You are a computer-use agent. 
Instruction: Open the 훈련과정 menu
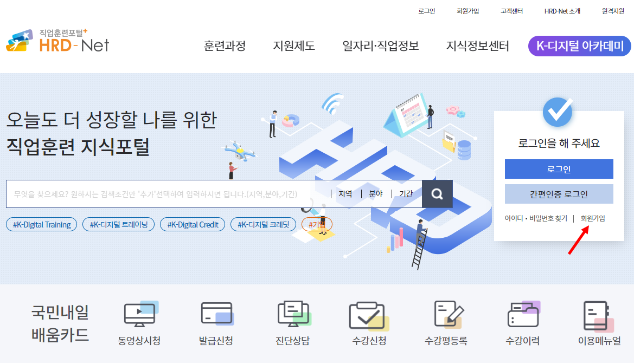225,45
